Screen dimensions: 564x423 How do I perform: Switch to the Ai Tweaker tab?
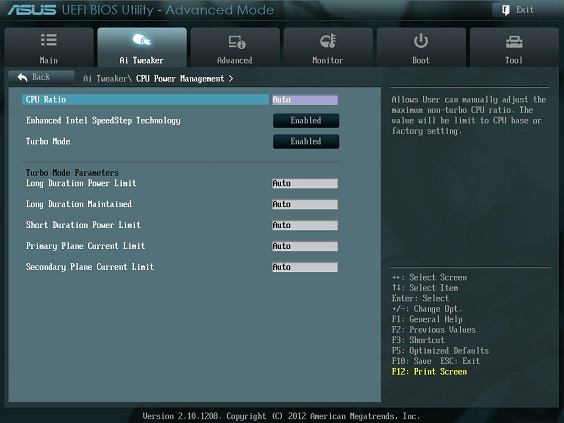pos(142,47)
